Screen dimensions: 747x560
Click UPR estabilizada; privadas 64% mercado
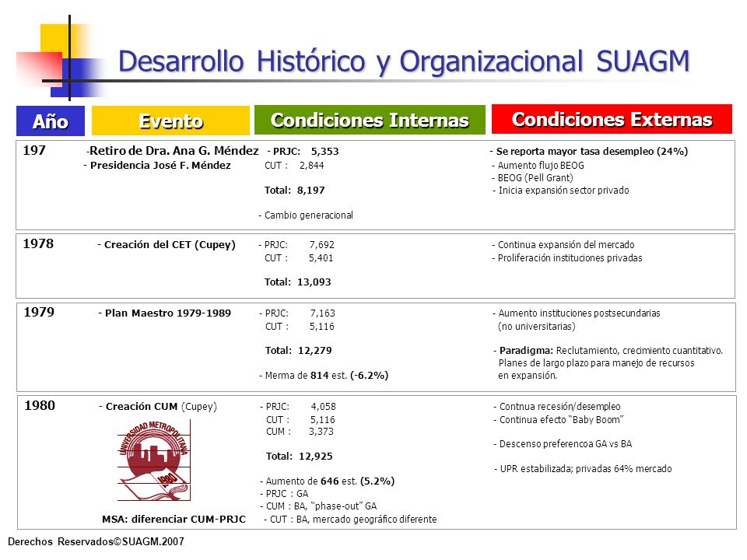click(583, 468)
